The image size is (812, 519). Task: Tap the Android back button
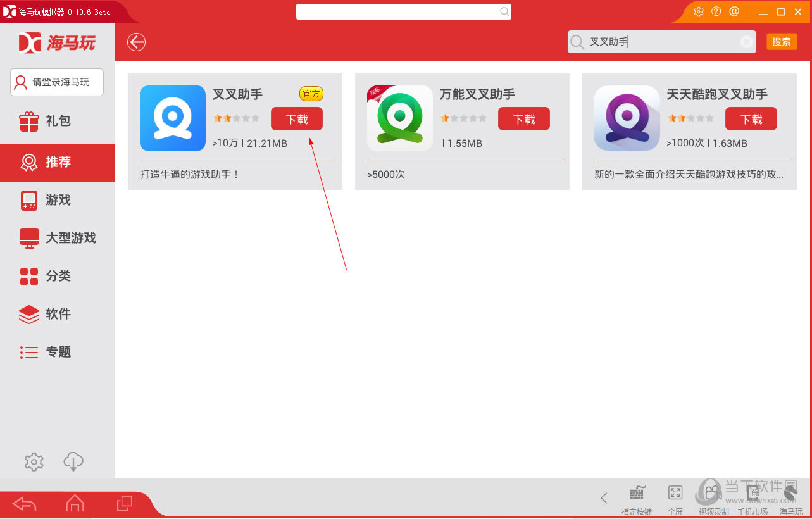24,504
